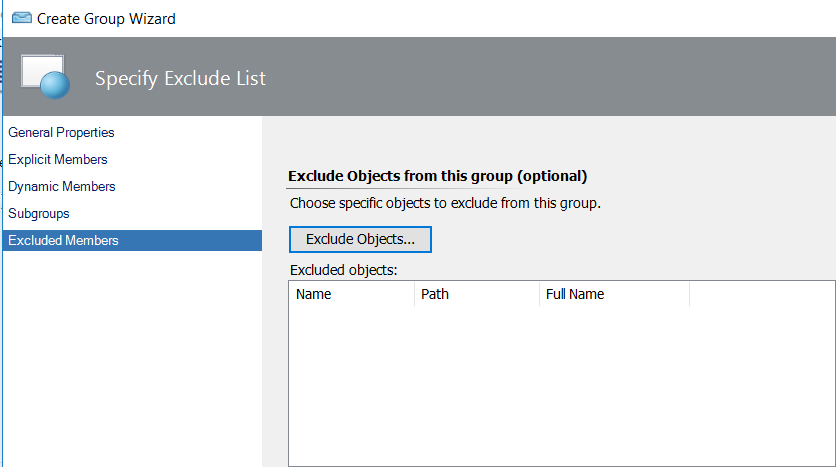The image size is (836, 467).
Task: Click the empty sidebar area below Excluded Members
Action: pyautogui.click(x=132, y=358)
